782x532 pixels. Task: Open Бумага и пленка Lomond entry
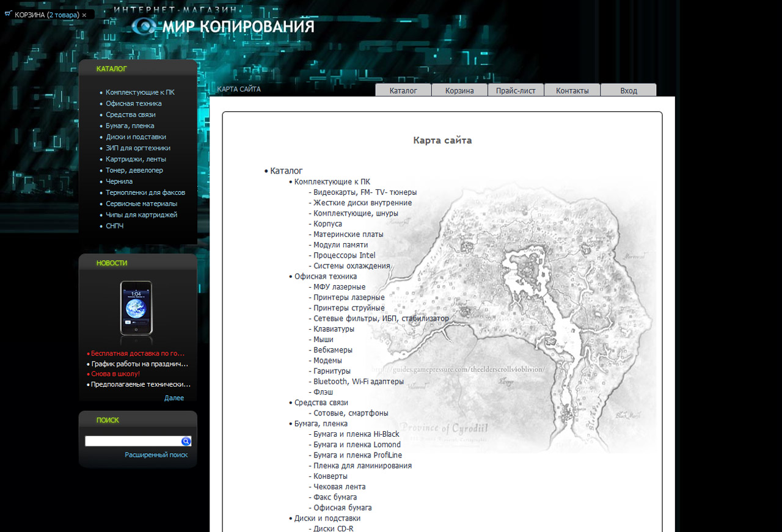[x=357, y=445]
